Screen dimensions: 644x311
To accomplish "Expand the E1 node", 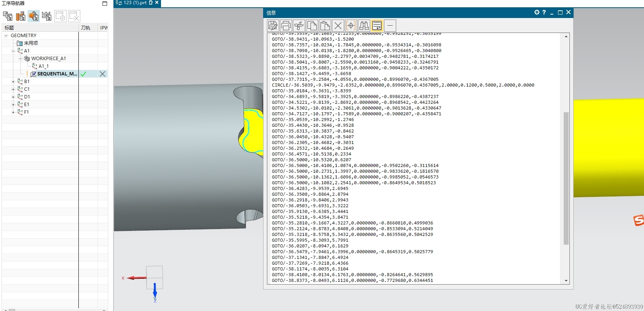I will click(x=13, y=105).
